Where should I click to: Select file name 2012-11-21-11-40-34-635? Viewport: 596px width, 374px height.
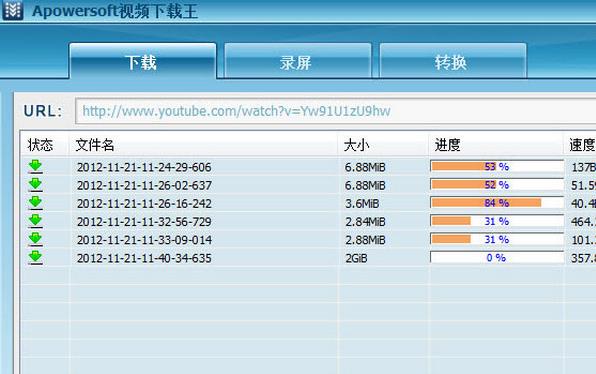point(144,258)
